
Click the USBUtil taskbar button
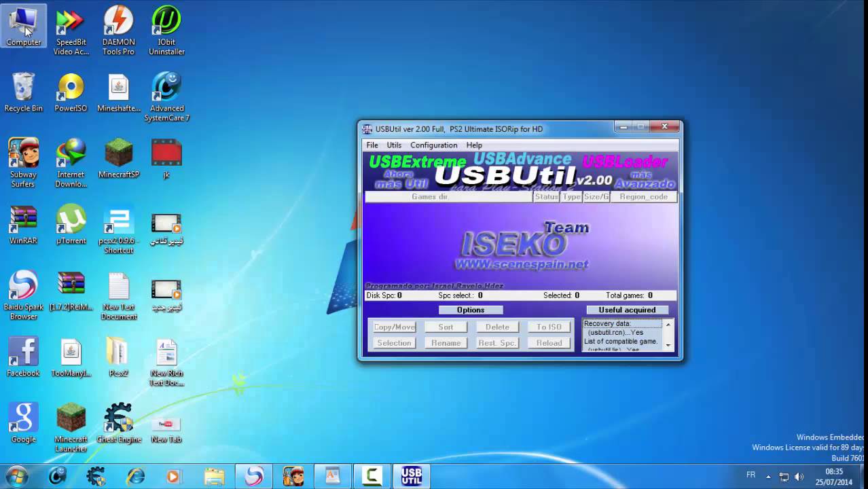click(x=411, y=476)
